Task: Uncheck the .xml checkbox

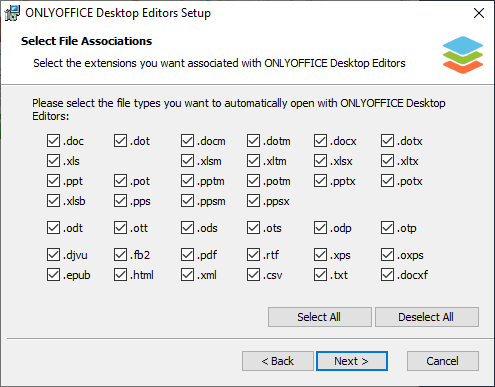Action: [x=187, y=275]
